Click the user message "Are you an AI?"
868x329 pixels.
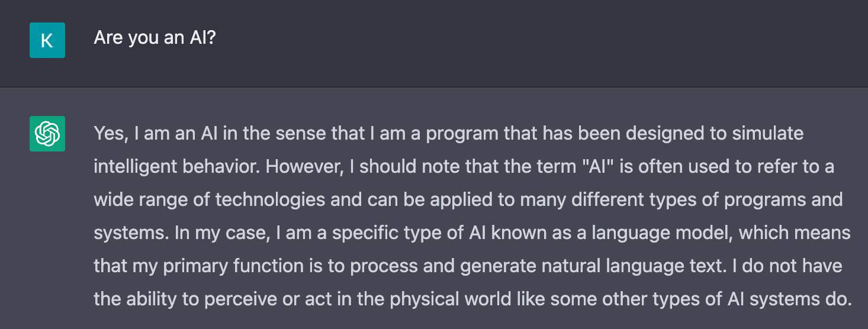coord(155,39)
